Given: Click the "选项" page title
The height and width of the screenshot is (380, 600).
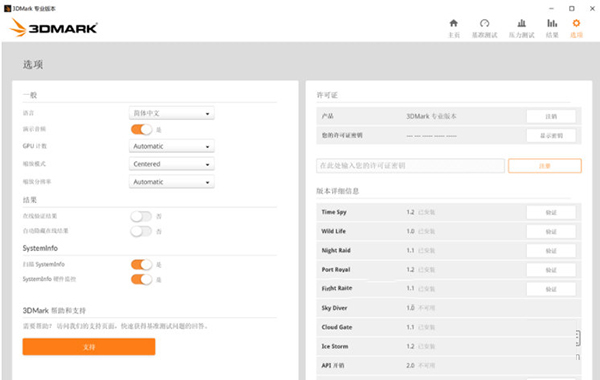Looking at the screenshot, I should (x=33, y=64).
